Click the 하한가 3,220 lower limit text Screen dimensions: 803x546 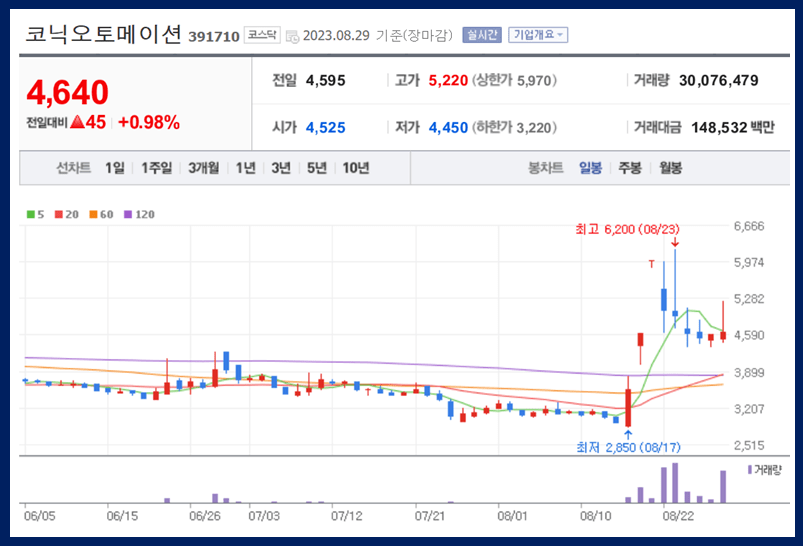click(x=514, y=128)
